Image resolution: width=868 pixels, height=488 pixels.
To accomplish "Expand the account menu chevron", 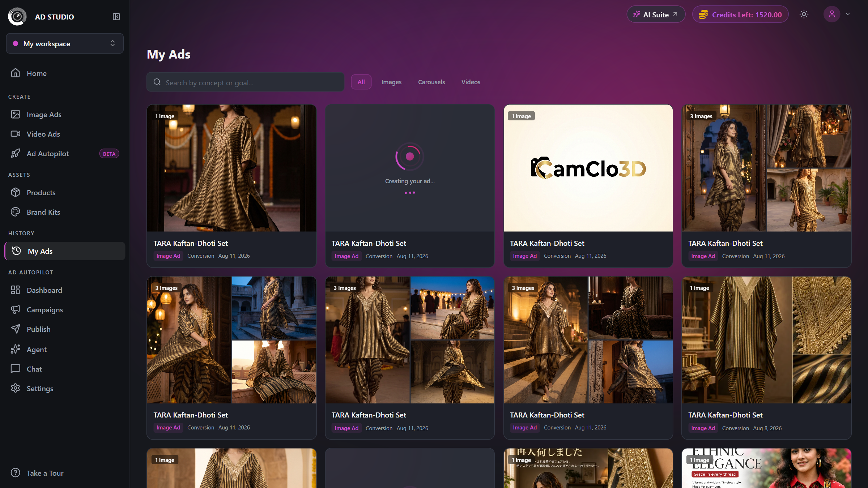I will tap(848, 14).
